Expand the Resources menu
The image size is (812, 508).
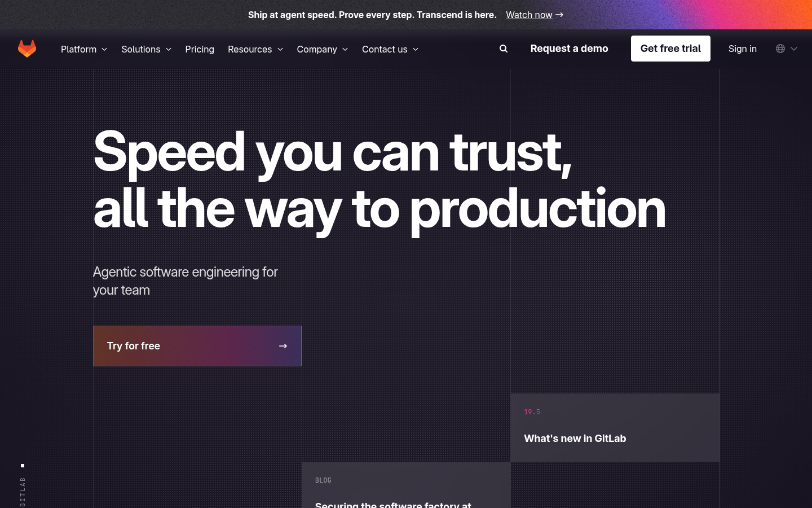point(255,49)
